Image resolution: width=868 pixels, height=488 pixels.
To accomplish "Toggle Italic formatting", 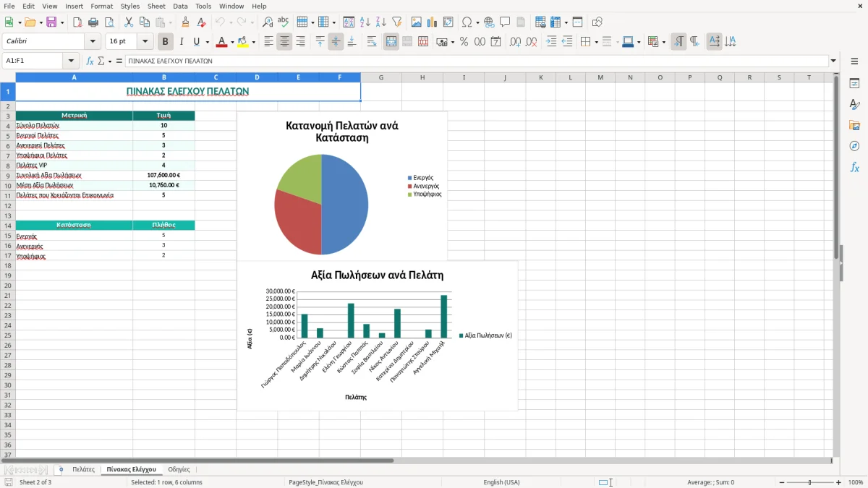I will pos(182,42).
